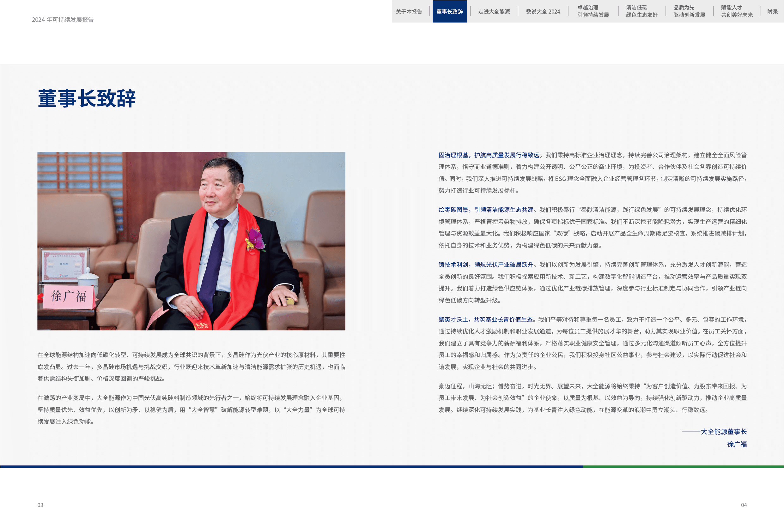This screenshot has height=532, width=784.
Task: Click page number 04
Action: [x=744, y=505]
